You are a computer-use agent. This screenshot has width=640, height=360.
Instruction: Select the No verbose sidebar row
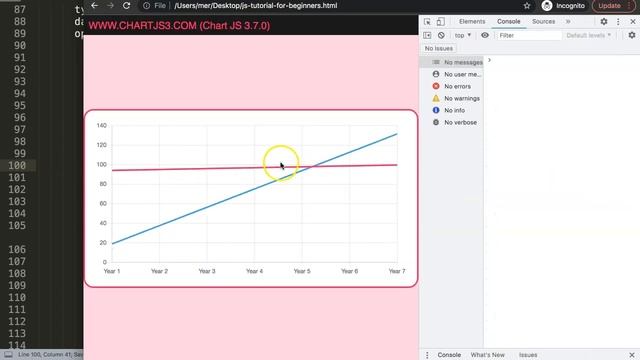(452, 122)
